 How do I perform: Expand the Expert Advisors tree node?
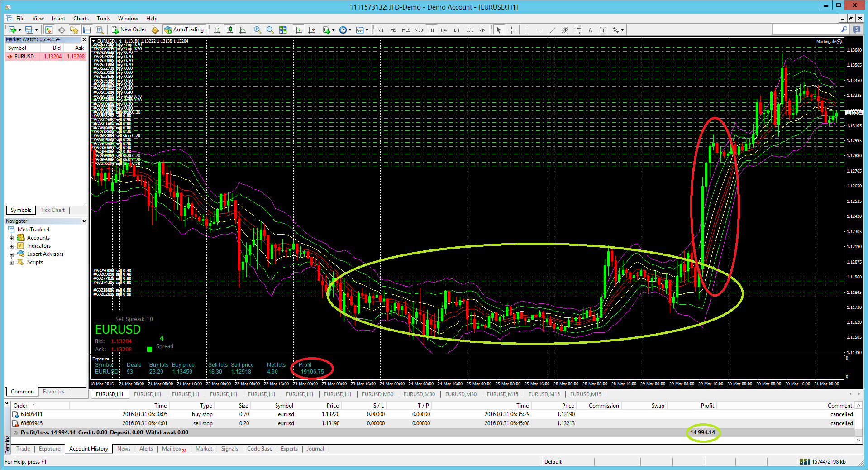coord(12,254)
